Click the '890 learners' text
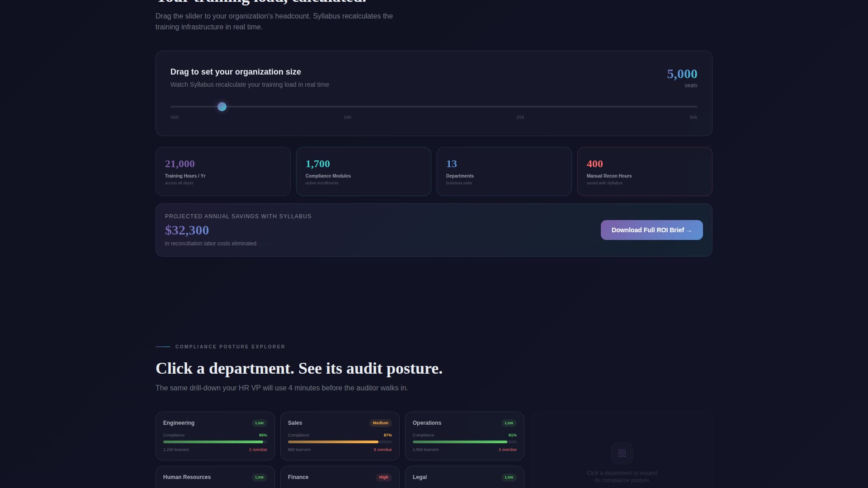The width and height of the screenshot is (868, 488). [299, 450]
